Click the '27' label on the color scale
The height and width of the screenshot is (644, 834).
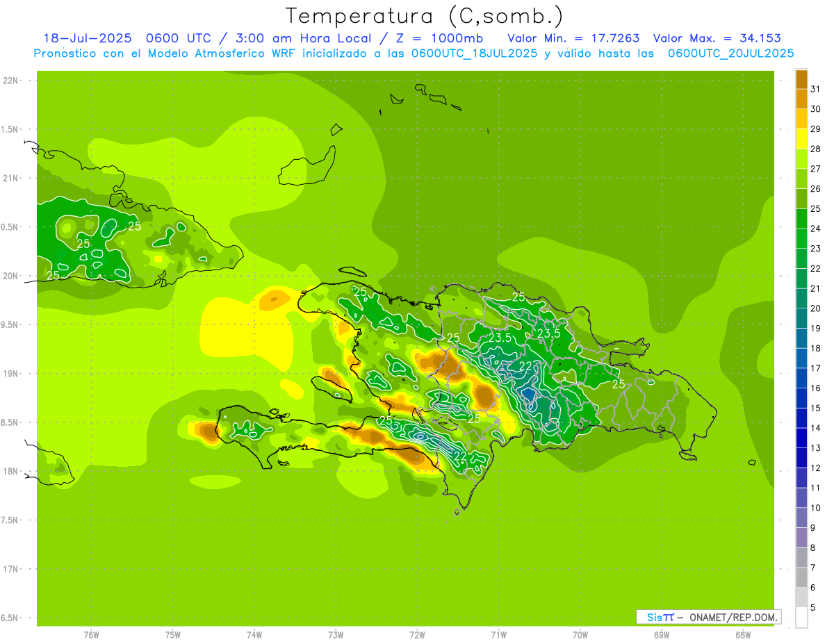[x=816, y=169]
